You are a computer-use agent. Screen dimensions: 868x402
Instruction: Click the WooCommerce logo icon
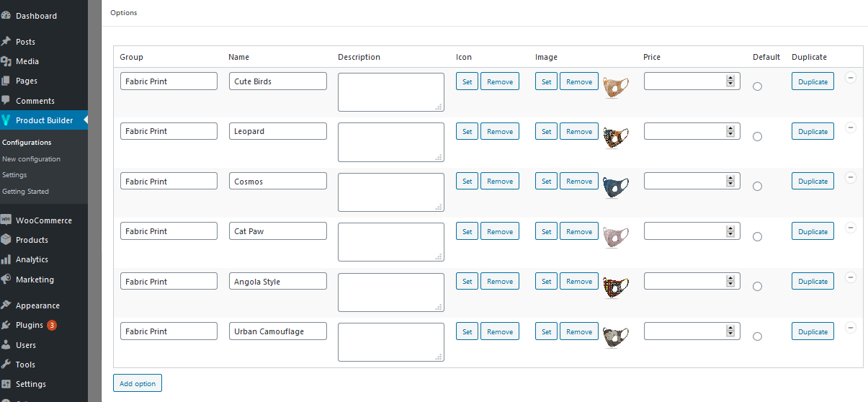(6, 220)
